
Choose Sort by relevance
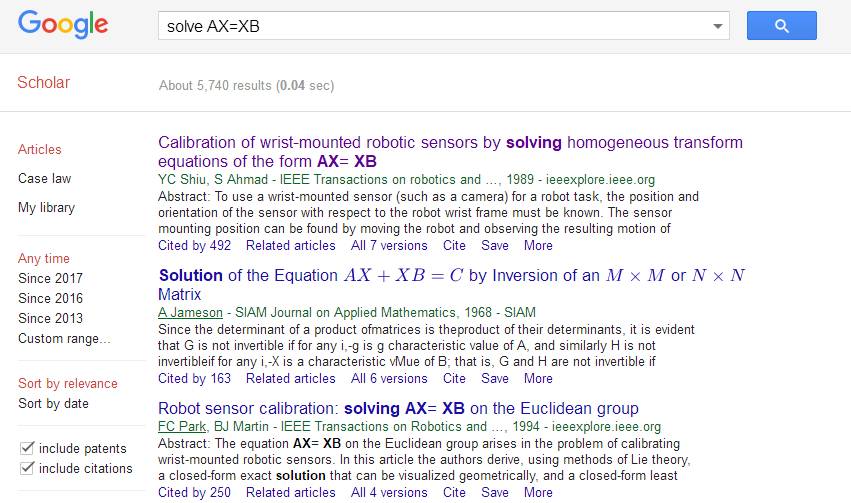[68, 384]
